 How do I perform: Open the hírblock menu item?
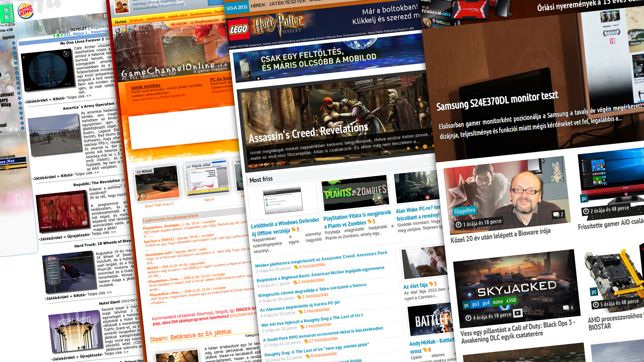136,20
